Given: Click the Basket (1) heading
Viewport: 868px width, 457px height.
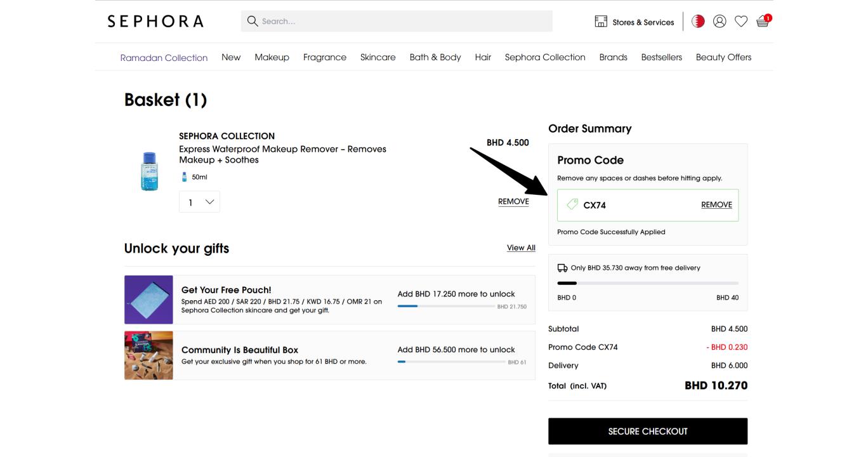Looking at the screenshot, I should [x=166, y=100].
